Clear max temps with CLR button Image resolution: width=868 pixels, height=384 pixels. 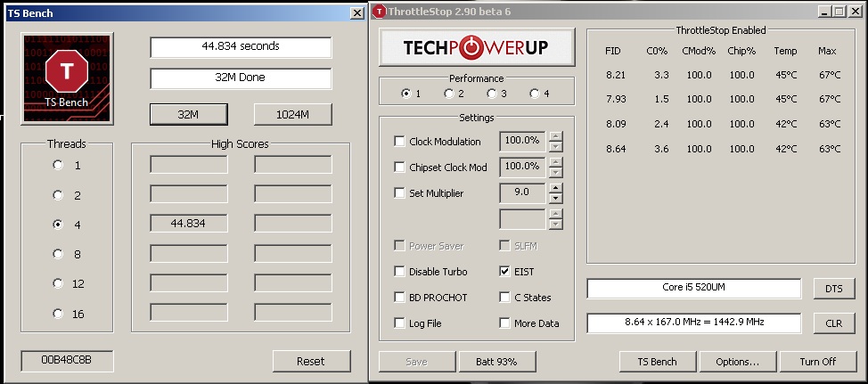coord(834,323)
